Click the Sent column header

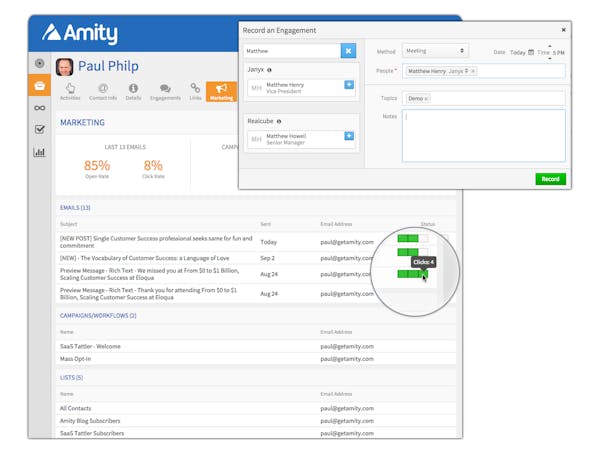click(266, 224)
